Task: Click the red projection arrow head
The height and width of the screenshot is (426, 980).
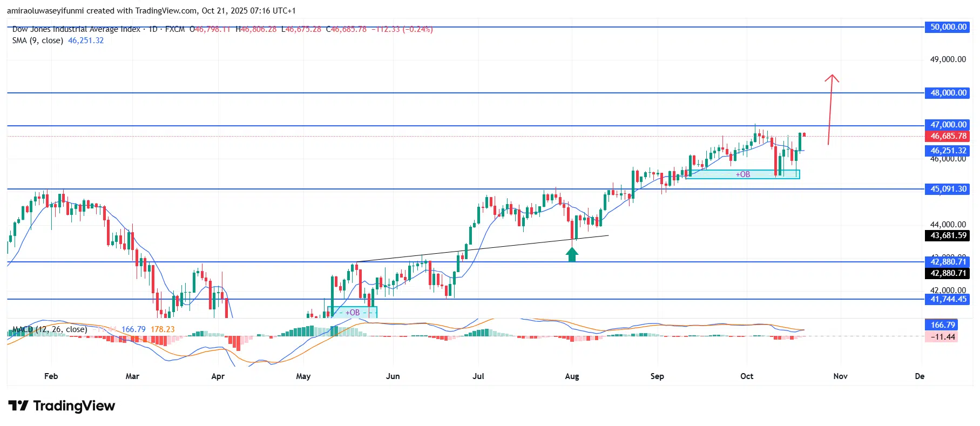Action: tap(832, 78)
